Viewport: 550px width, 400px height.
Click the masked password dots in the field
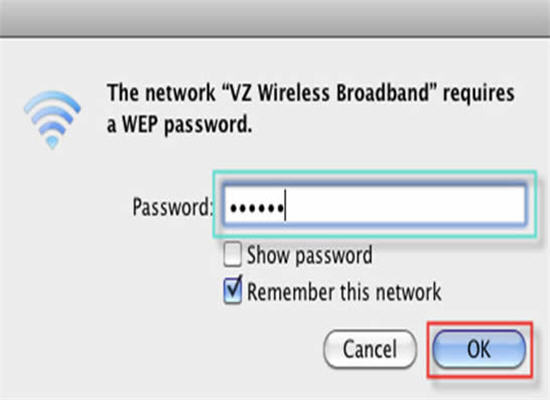click(x=257, y=208)
